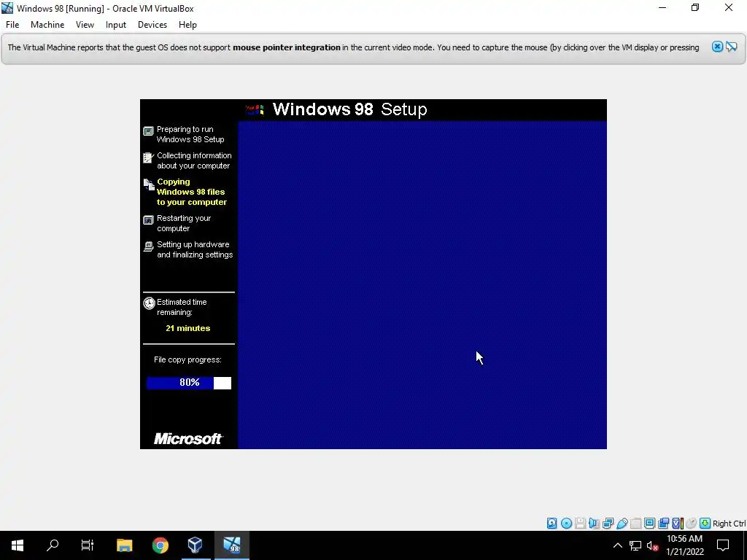This screenshot has width=747, height=560.
Task: Click the Collecting information step icon
Action: tap(149, 157)
